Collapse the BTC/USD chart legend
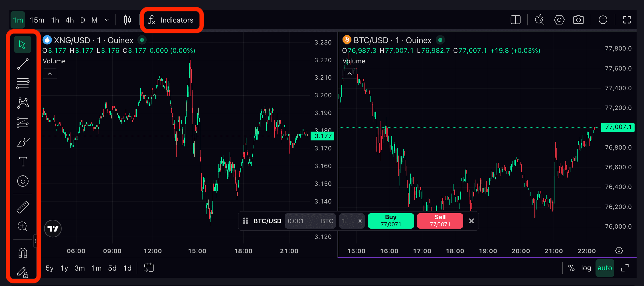 point(350,74)
